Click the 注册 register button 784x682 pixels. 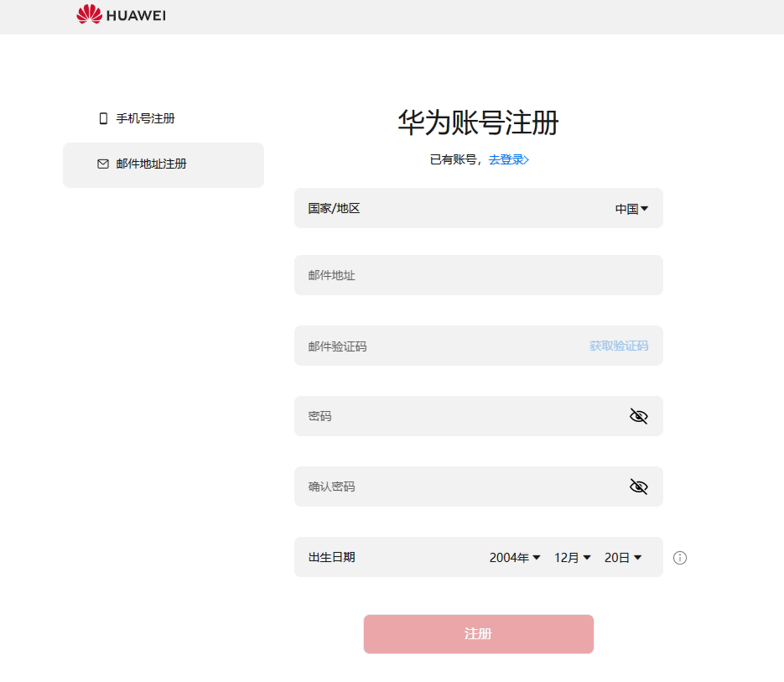pyautogui.click(x=479, y=634)
